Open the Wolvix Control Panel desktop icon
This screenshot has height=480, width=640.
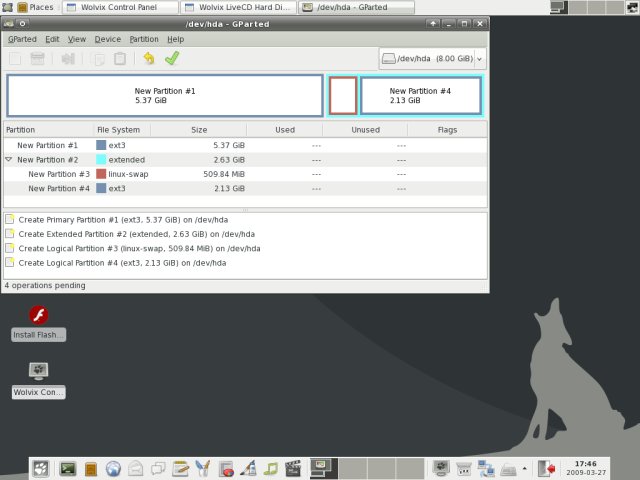click(x=39, y=380)
